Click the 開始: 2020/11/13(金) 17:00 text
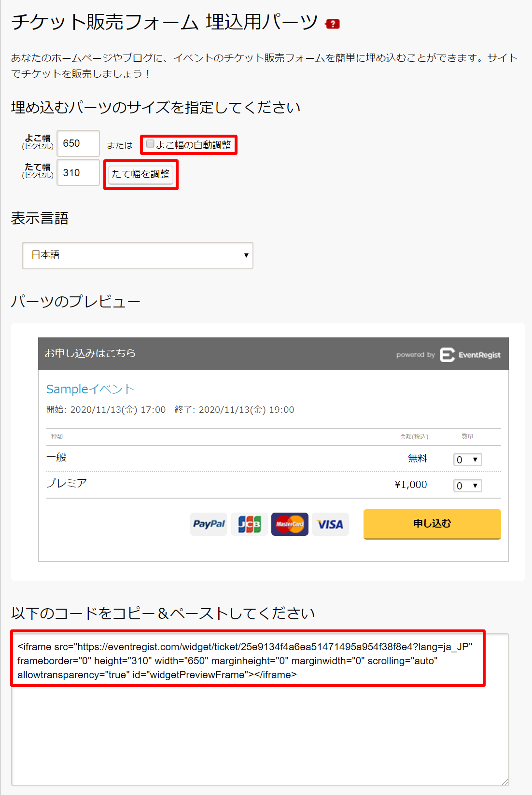This screenshot has height=795, width=532. 106,410
